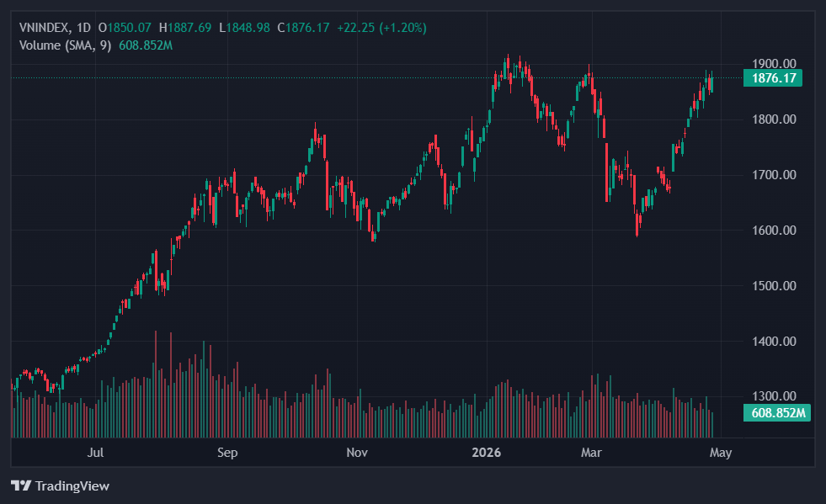Select the Nov label on time axis
Screen dimensions: 826x504
coord(356,453)
